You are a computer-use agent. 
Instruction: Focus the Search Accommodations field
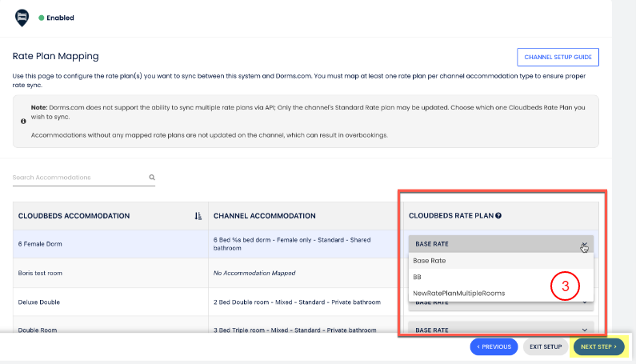(78, 178)
